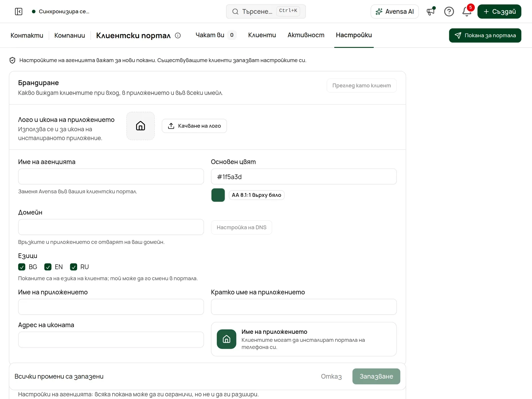
Task: Focus the Домейн input field
Action: pyautogui.click(x=111, y=227)
